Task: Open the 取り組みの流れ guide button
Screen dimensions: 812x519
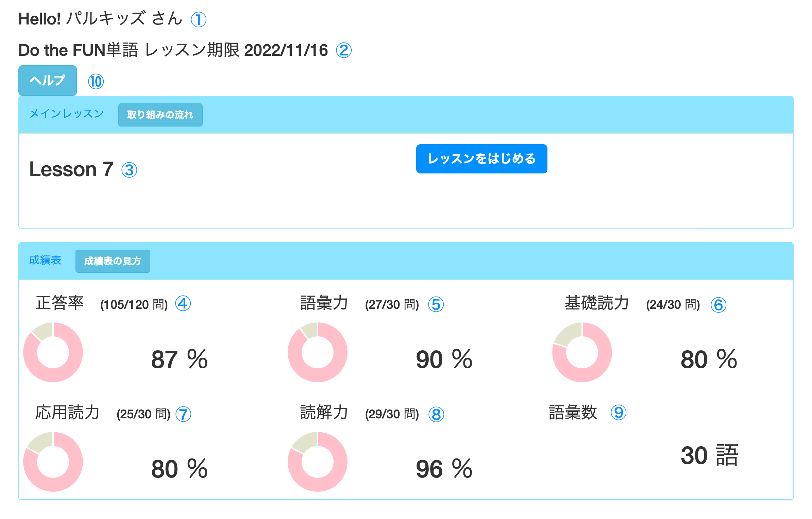Action: pos(160,115)
